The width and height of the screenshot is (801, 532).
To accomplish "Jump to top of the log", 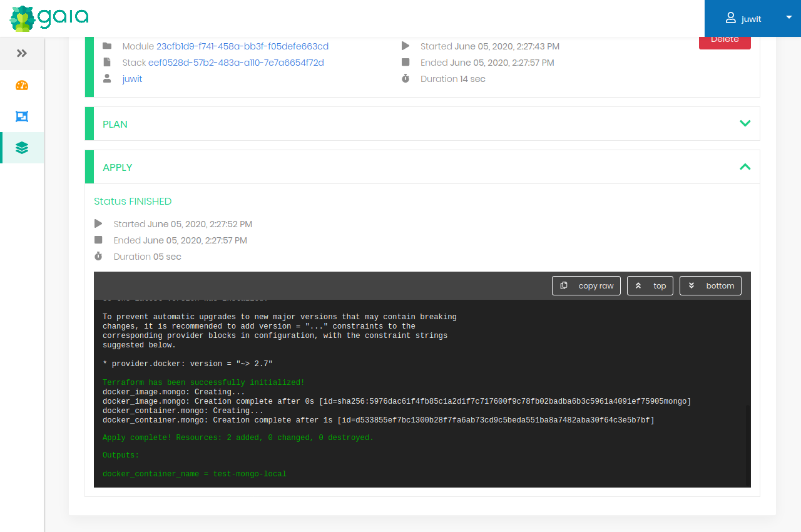I will click(650, 286).
